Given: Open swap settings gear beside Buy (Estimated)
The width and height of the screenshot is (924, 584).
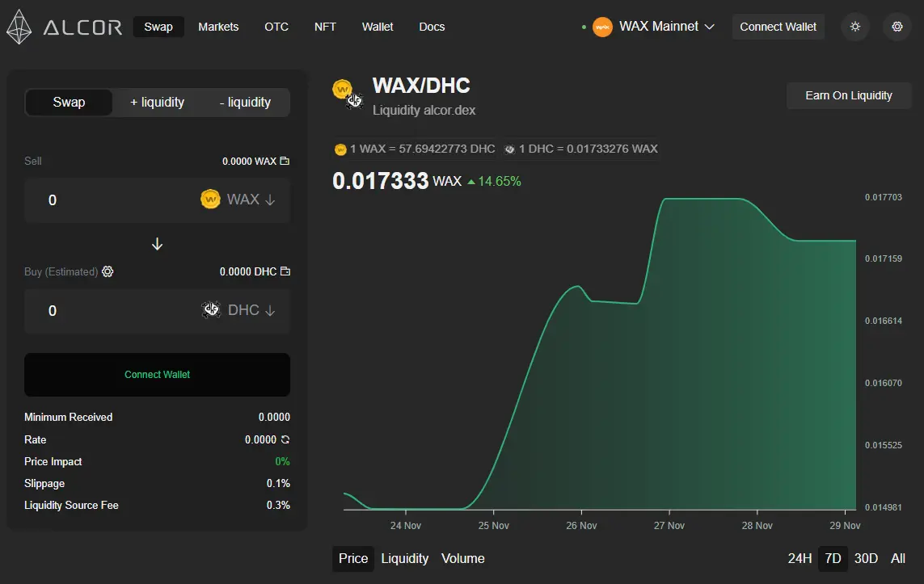Looking at the screenshot, I should [x=108, y=271].
